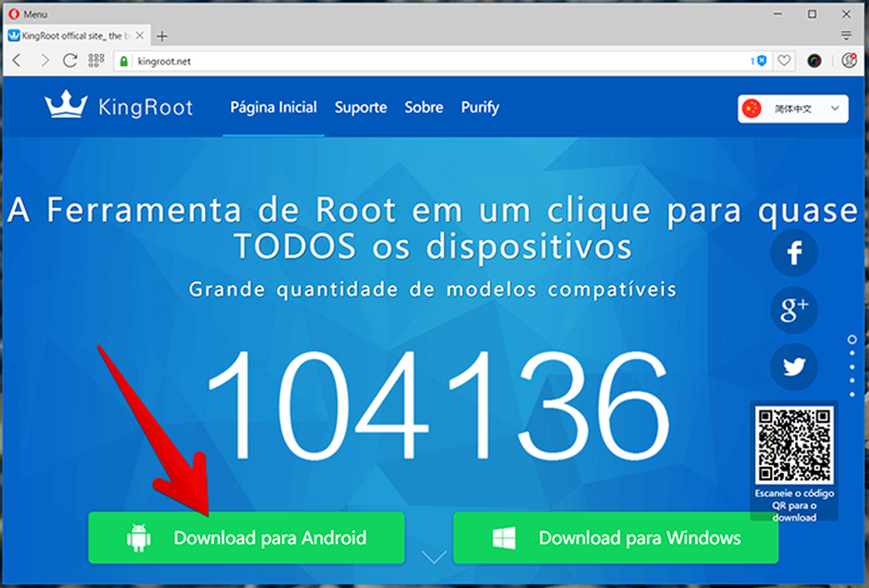This screenshot has width=869, height=588.
Task: Go forward to next page
Action: tap(44, 61)
